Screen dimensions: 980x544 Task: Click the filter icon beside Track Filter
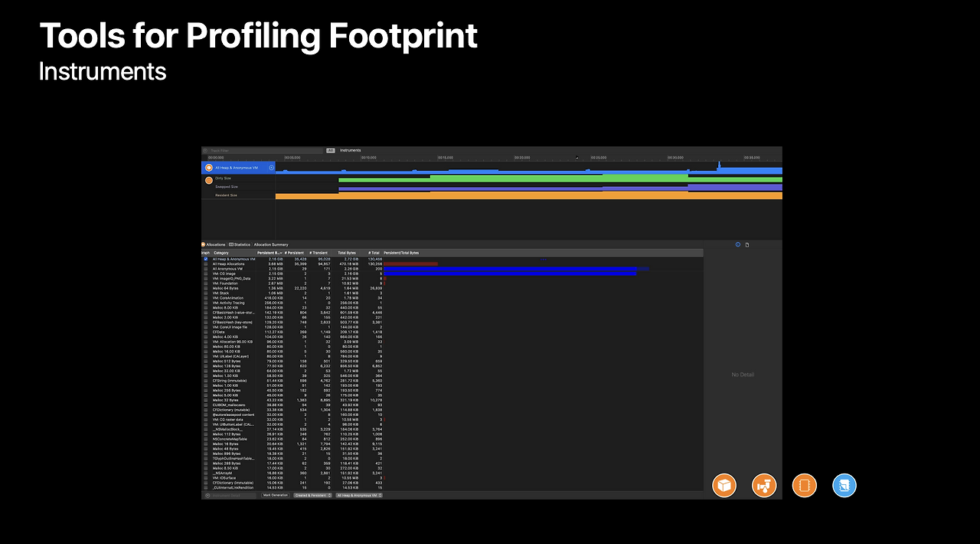click(x=205, y=150)
